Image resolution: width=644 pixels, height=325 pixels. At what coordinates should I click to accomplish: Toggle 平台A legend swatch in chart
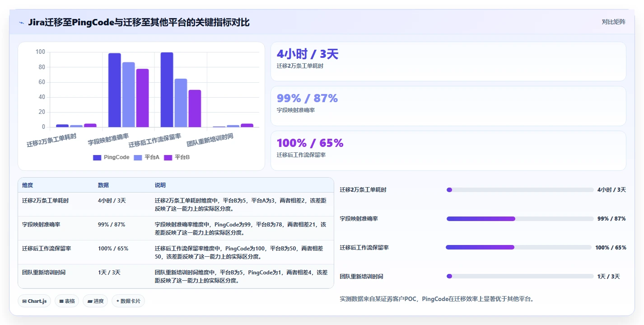pos(138,157)
